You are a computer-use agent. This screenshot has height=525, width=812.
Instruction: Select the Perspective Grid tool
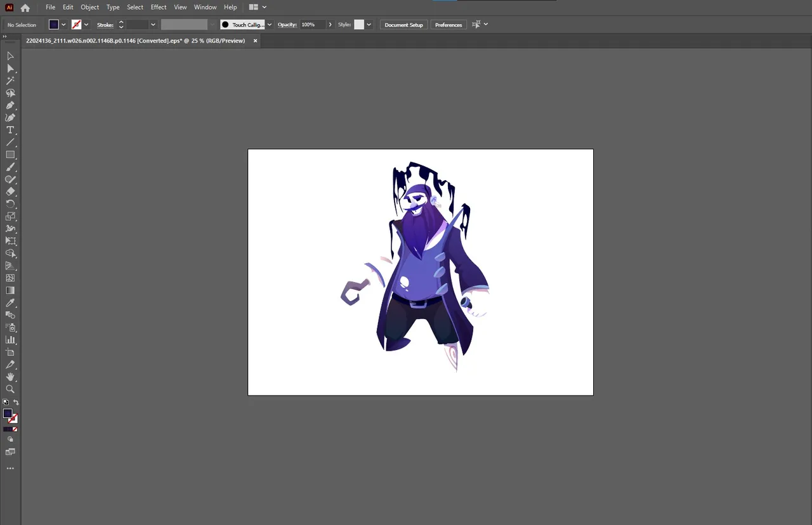pyautogui.click(x=10, y=266)
